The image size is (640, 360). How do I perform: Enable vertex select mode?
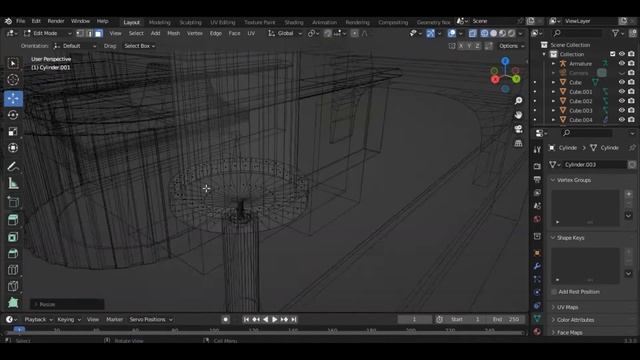click(x=80, y=33)
